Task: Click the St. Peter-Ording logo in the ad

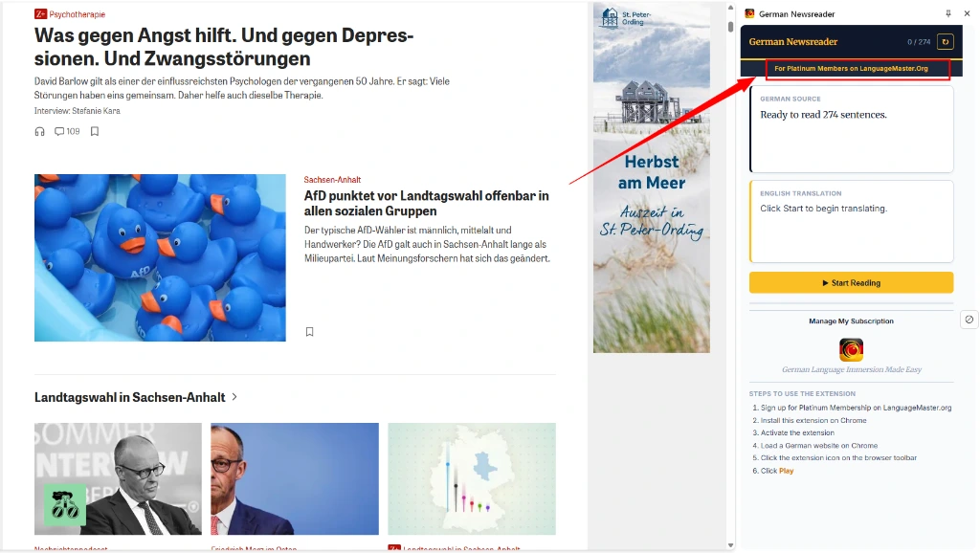Action: point(626,17)
